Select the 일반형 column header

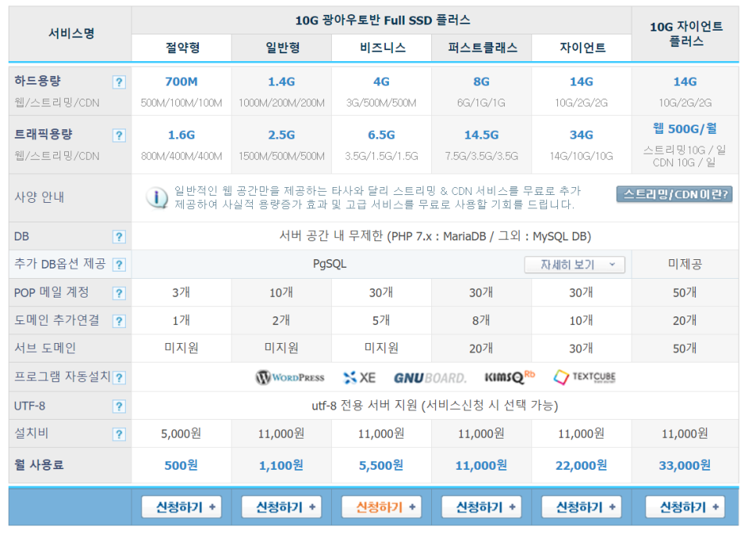pyautogui.click(x=282, y=48)
